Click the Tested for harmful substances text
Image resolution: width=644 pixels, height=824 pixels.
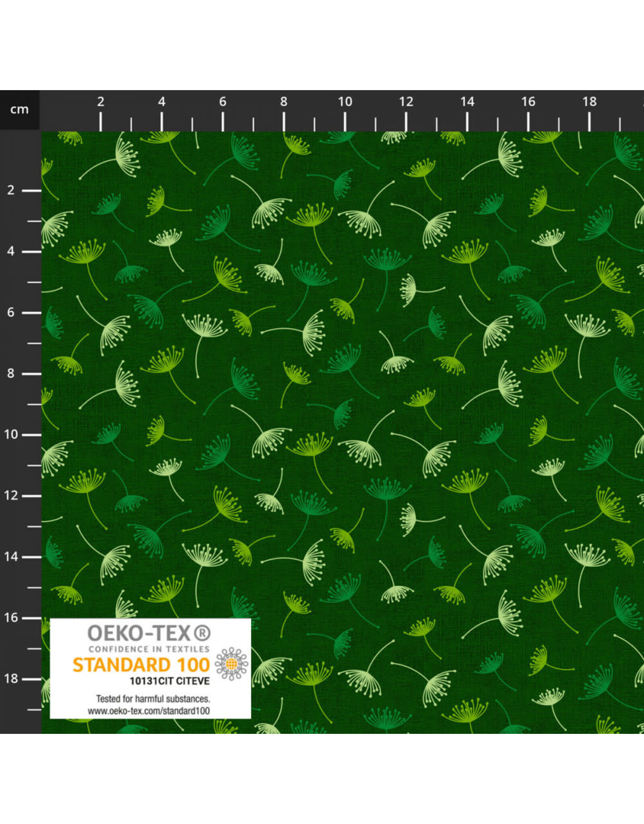153,699
